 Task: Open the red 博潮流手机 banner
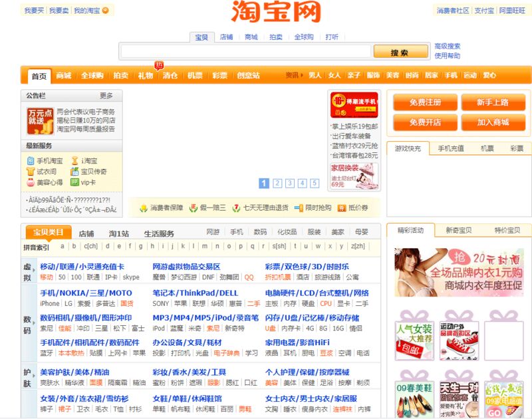[x=354, y=105]
